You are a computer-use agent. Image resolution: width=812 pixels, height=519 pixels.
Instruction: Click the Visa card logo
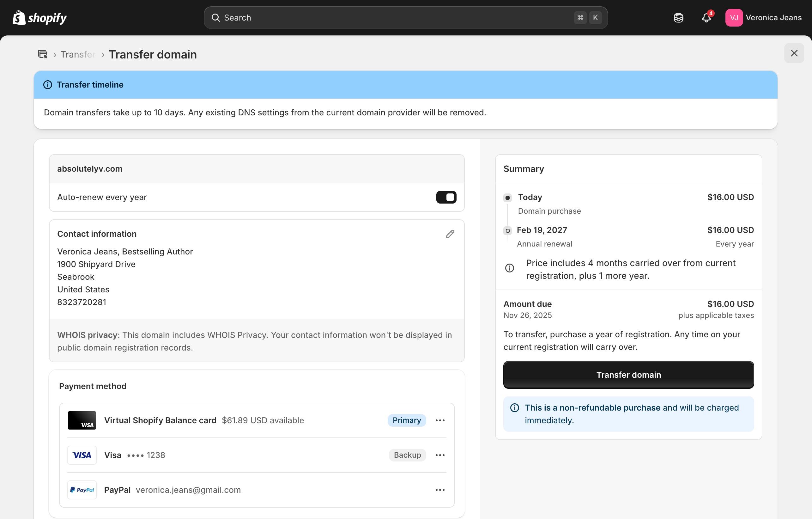point(82,455)
